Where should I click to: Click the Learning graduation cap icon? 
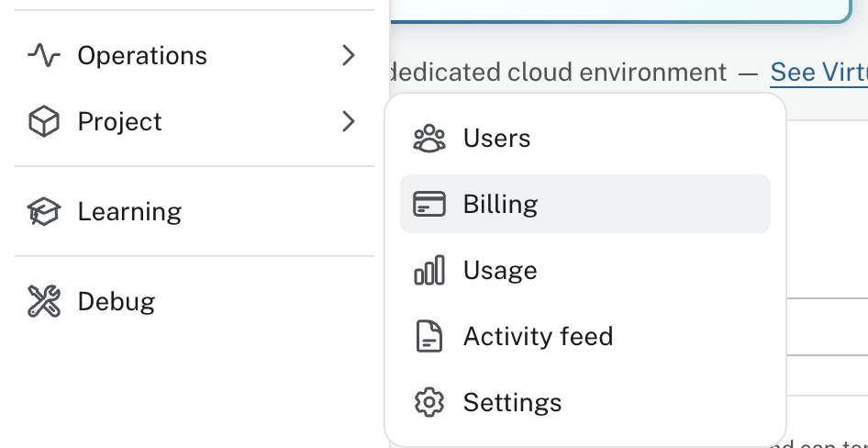44,211
